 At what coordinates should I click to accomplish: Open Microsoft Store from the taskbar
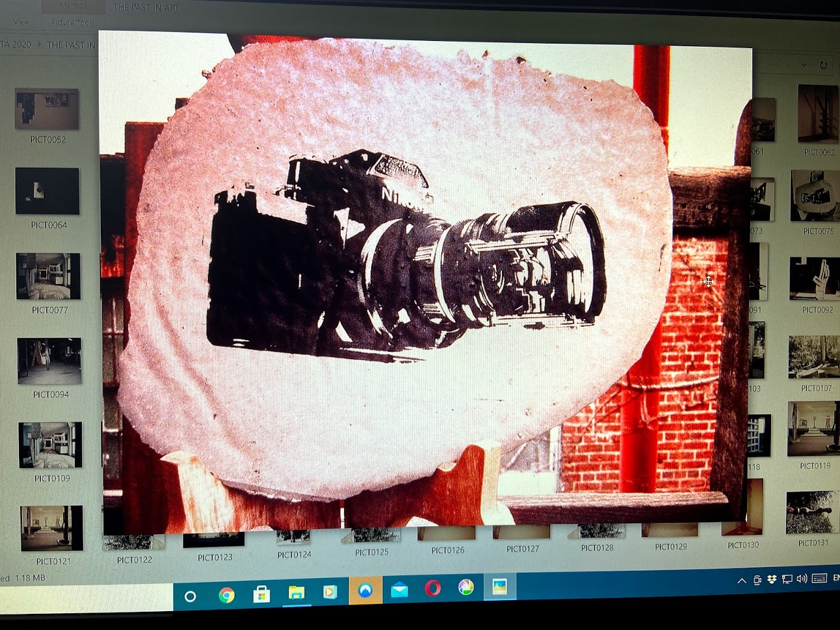261,594
